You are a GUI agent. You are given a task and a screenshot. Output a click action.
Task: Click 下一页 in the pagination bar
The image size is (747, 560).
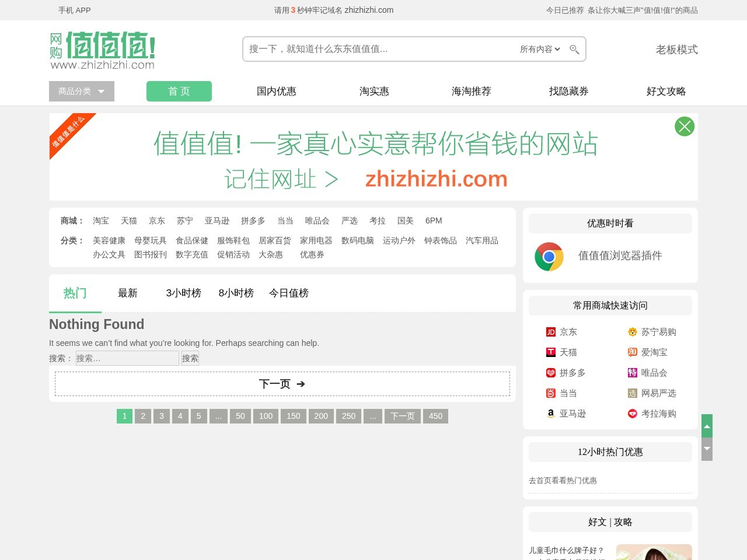pos(403,416)
